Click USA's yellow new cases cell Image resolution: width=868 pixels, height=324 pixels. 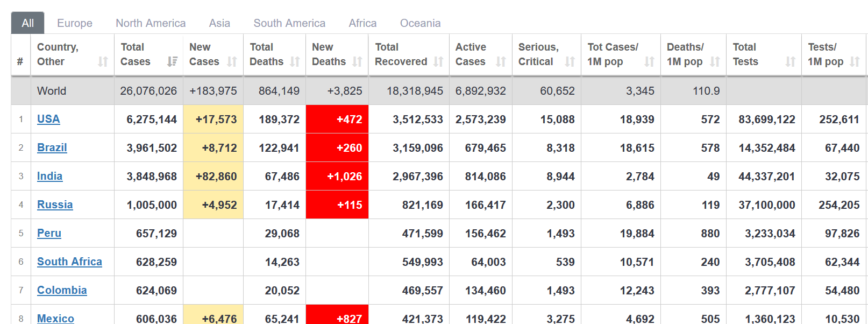[214, 119]
